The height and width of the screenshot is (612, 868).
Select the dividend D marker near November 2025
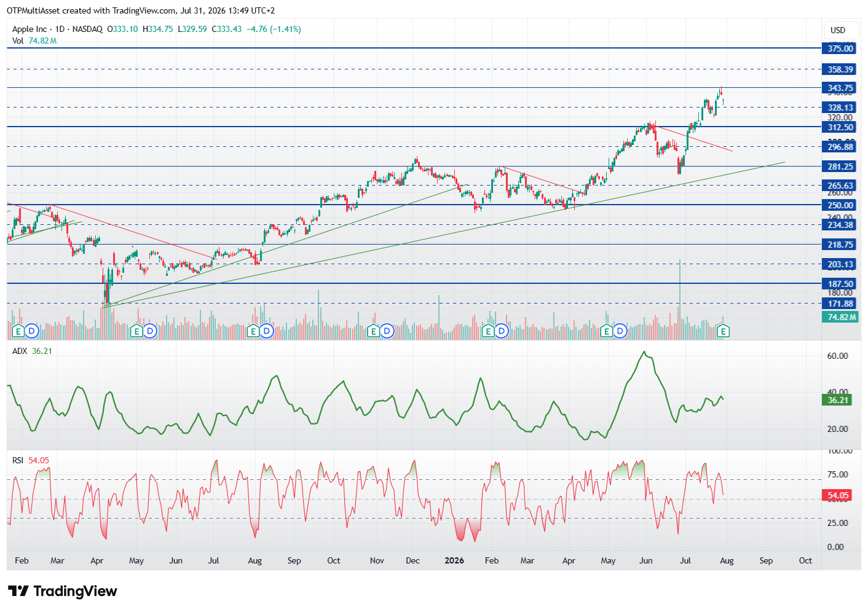387,331
